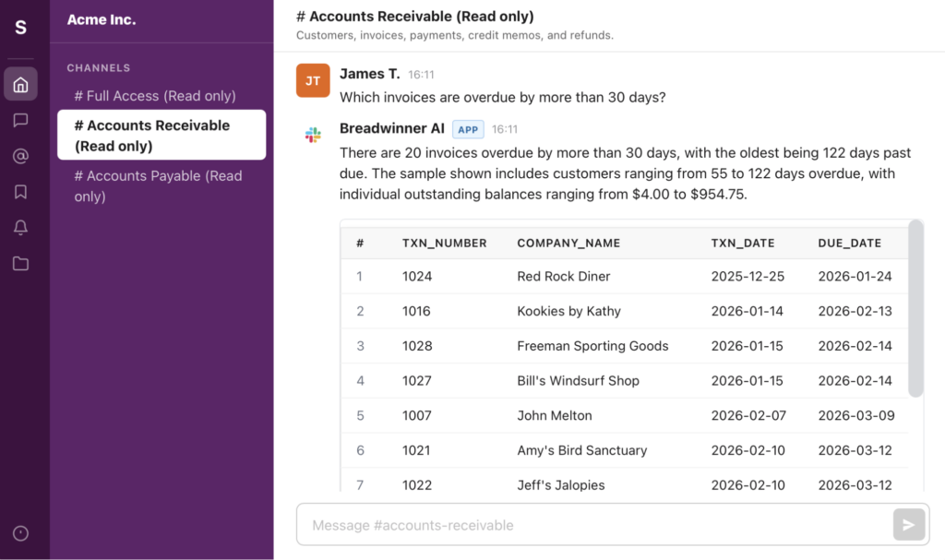Click the Bill's Windsurf Shop cell
The height and width of the screenshot is (560, 945).
(x=578, y=381)
